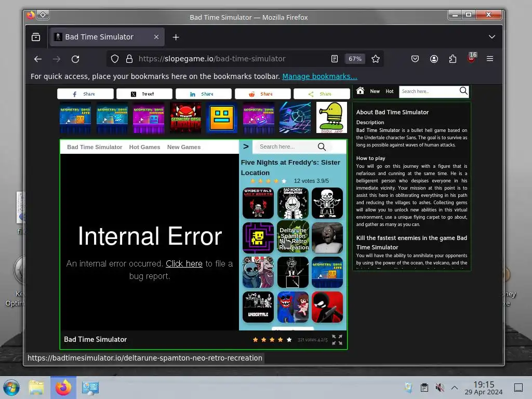This screenshot has height=399, width=532.
Task: Select New Games in game menu
Action: coord(184,147)
